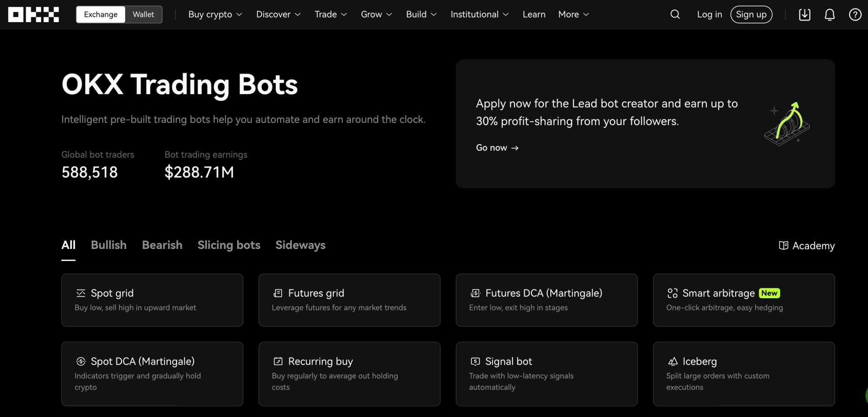Click the OKX Trading Bots heading

pyautogui.click(x=180, y=84)
